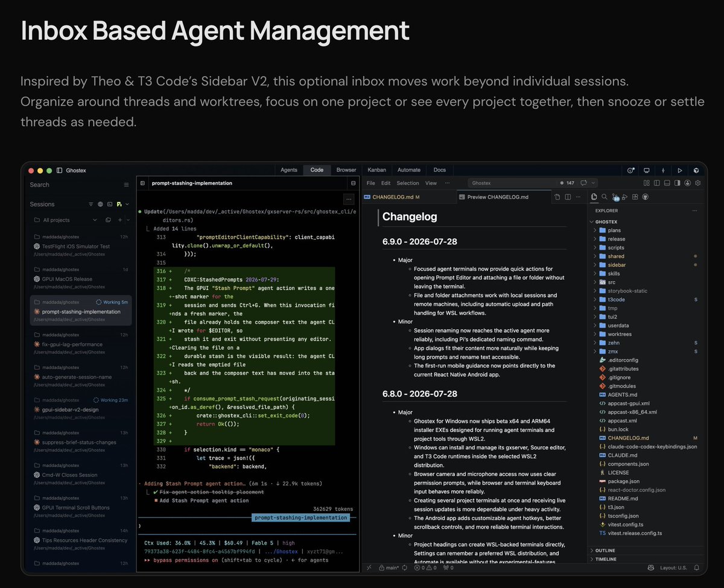Click the commit icon in top bar
The image size is (724, 588).
pos(663,171)
